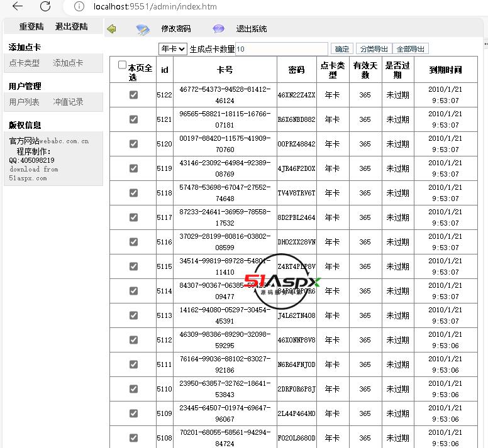
Task: Click id cell 5112
Action: pos(164,340)
